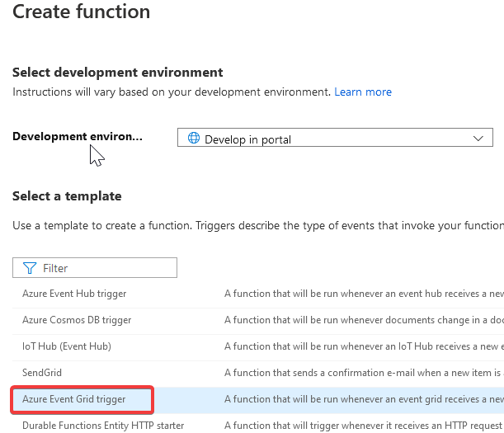
Task: Focus the Filter templates input field
Action: tap(95, 267)
